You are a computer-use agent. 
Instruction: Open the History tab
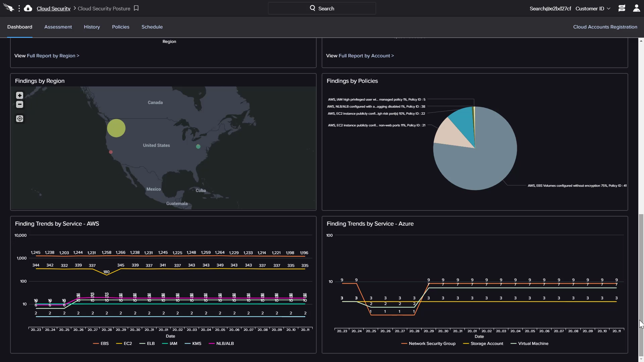point(92,27)
